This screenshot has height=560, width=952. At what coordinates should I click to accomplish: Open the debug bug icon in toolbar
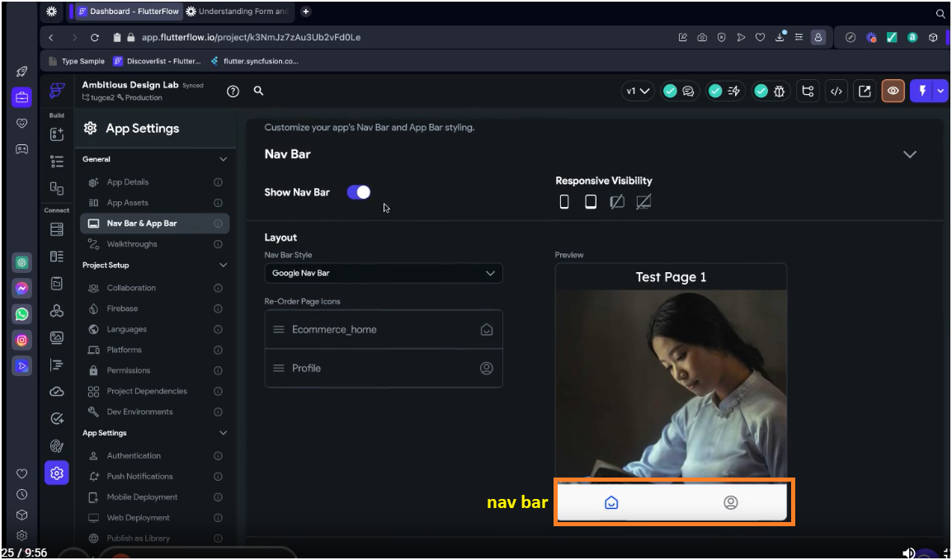780,92
